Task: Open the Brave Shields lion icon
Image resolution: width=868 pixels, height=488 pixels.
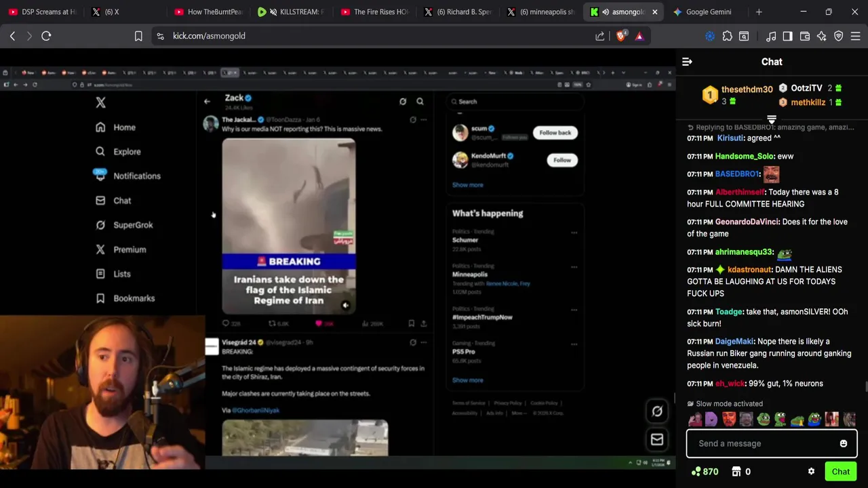Action: tap(620, 36)
